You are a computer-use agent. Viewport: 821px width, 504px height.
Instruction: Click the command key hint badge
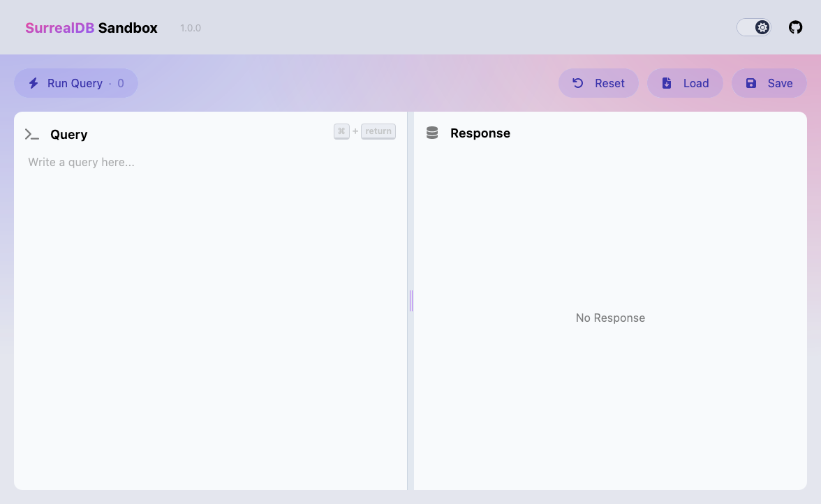[341, 131]
